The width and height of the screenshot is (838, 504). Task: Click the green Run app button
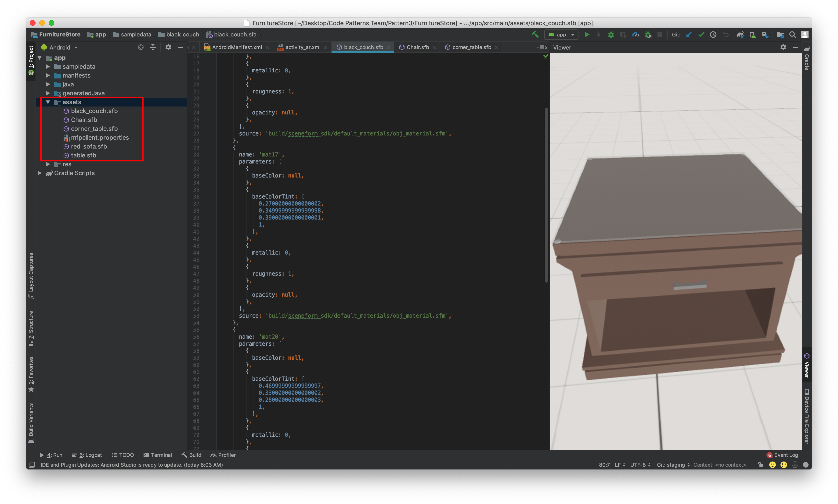587,35
